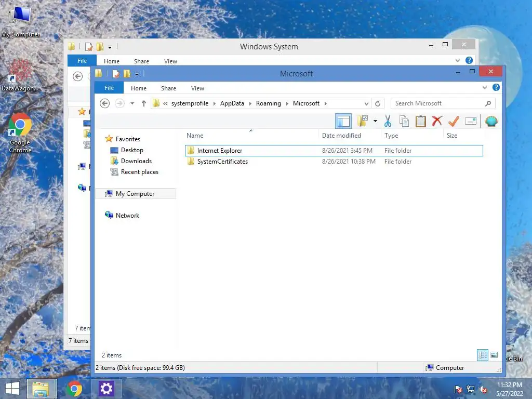The width and height of the screenshot is (532, 399).
Task: Click the Cut scissors icon
Action: pyautogui.click(x=388, y=121)
